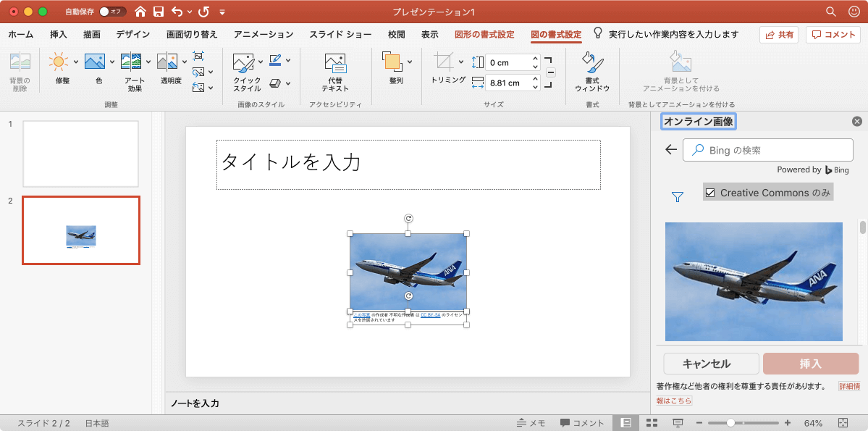868x431 pixels.
Task: Open the 透明度 transparency dropdown arrow
Action: 184,62
